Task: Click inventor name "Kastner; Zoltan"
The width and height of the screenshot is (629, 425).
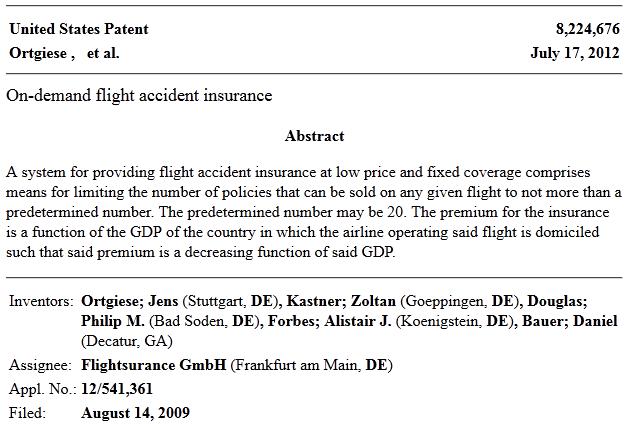Action: [x=341, y=301]
